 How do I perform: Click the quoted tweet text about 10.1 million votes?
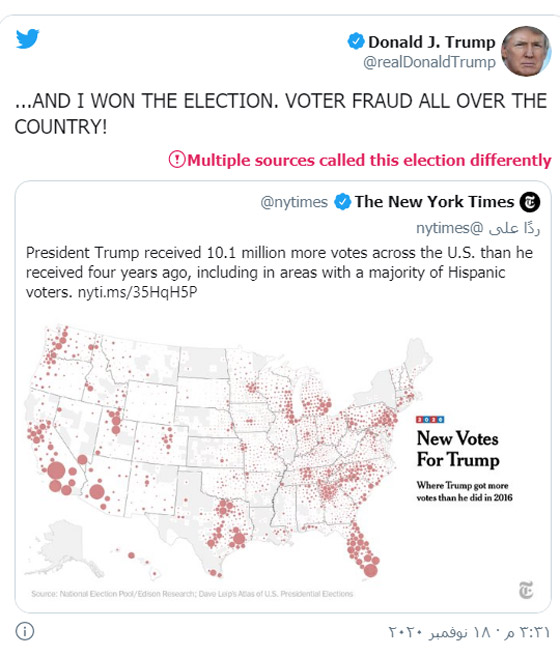pos(279,272)
